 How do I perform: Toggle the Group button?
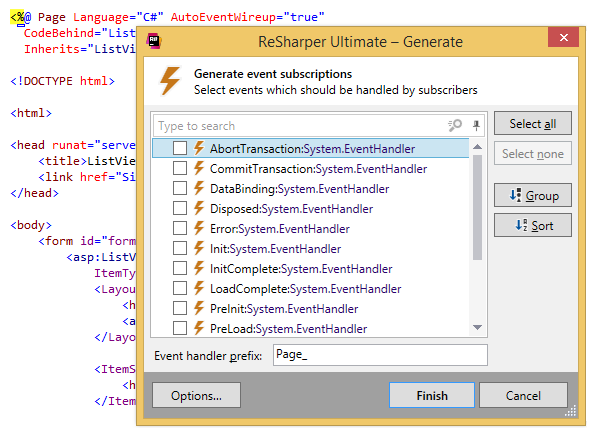[x=533, y=195]
